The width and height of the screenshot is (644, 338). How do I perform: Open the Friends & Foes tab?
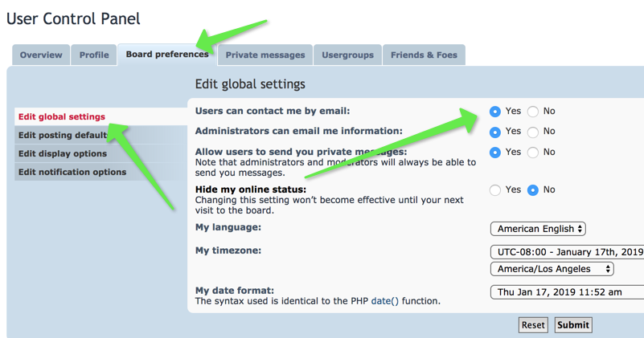(424, 55)
